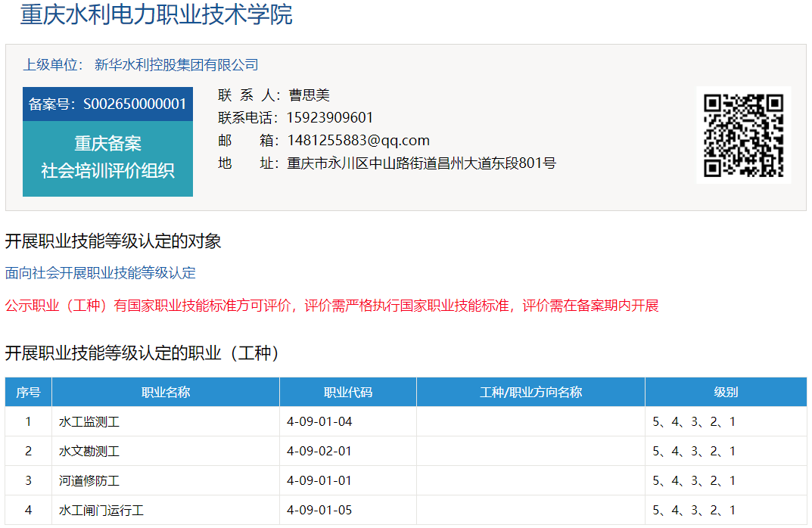Click the 职业名称 column header
The image size is (812, 528).
click(x=166, y=392)
